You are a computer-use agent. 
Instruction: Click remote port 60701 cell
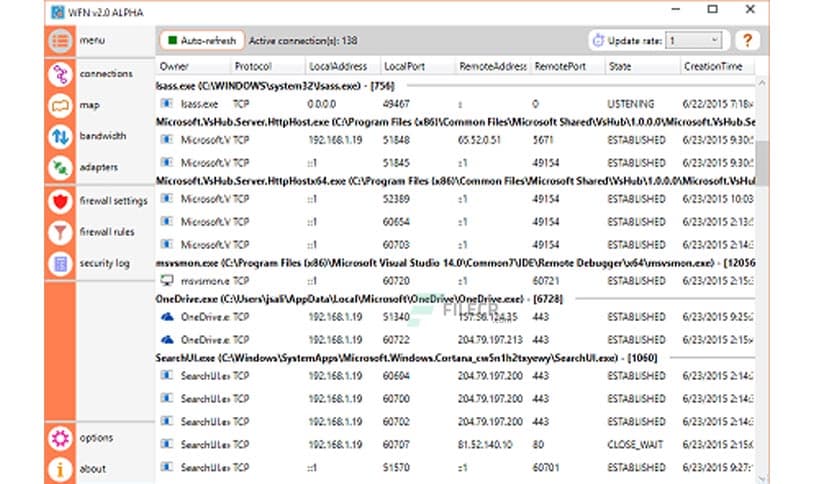546,467
